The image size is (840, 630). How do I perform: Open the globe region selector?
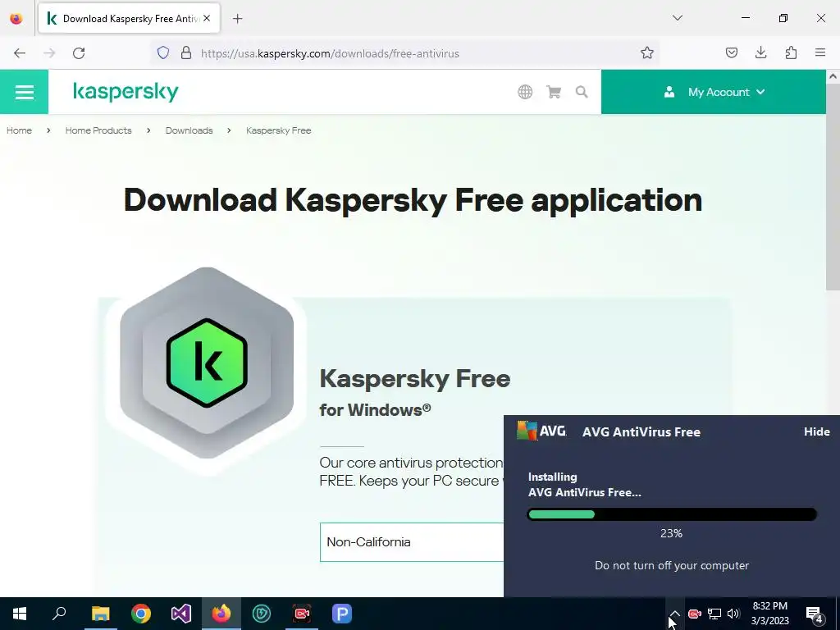coord(525,92)
